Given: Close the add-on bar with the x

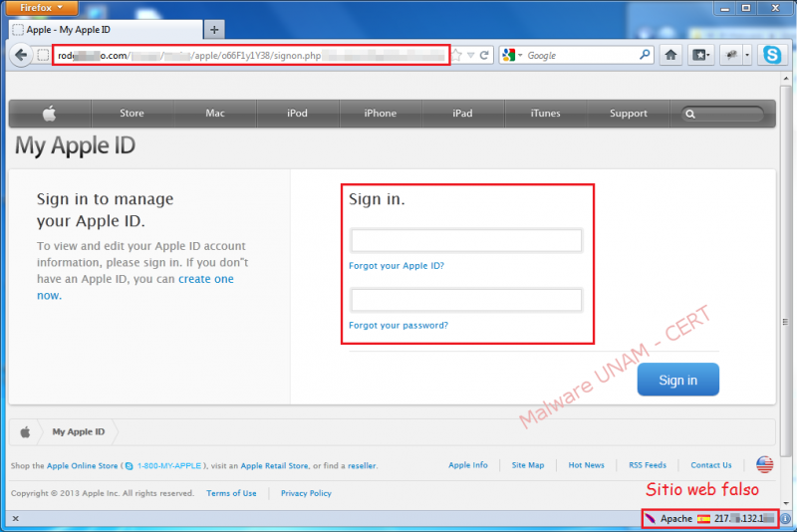Looking at the screenshot, I should [16, 519].
